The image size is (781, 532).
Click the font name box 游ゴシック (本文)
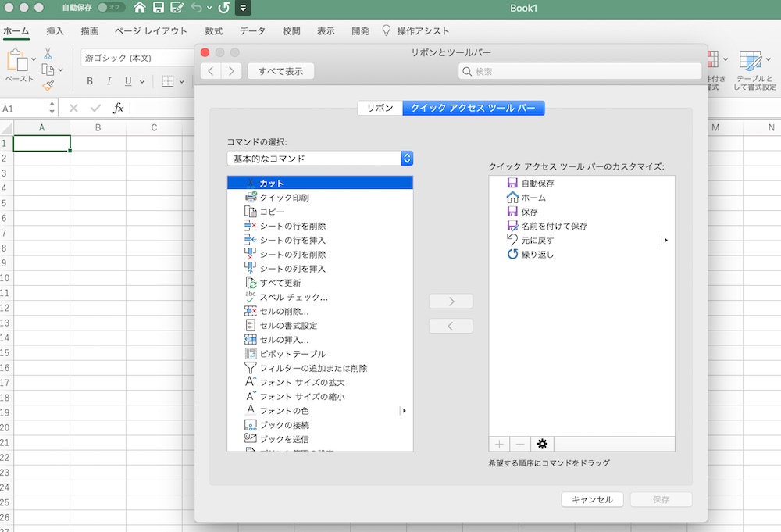pos(137,58)
